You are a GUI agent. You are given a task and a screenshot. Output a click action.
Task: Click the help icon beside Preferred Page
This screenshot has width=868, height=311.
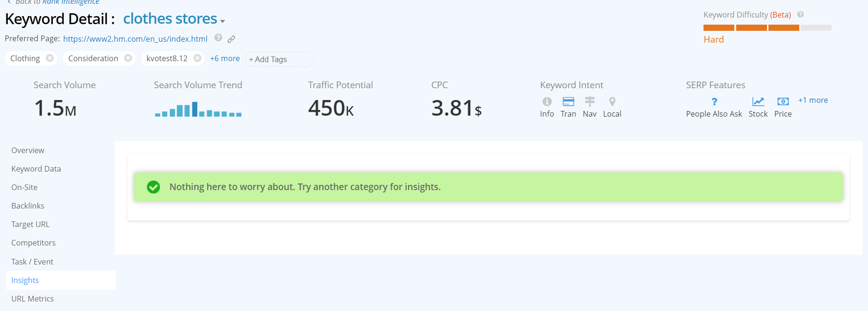(219, 38)
